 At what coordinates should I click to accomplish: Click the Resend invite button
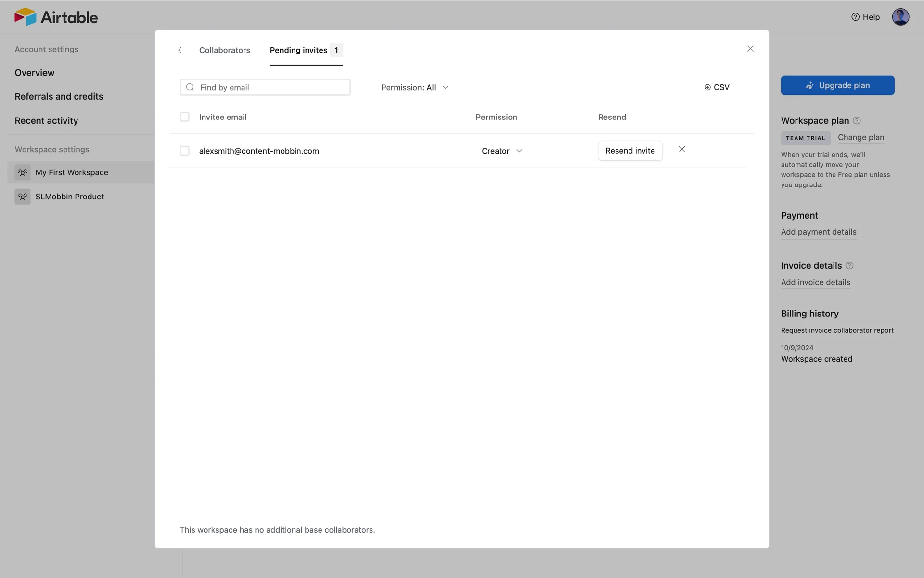(630, 151)
